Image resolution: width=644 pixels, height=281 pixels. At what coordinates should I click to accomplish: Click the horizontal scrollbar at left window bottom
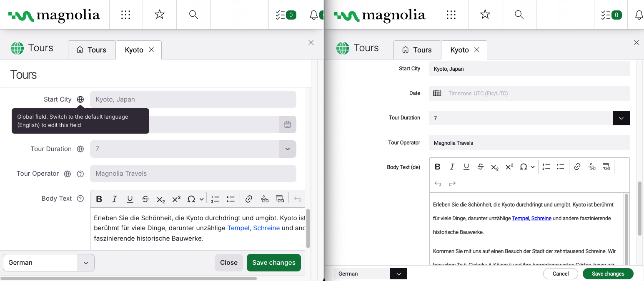tap(128, 278)
